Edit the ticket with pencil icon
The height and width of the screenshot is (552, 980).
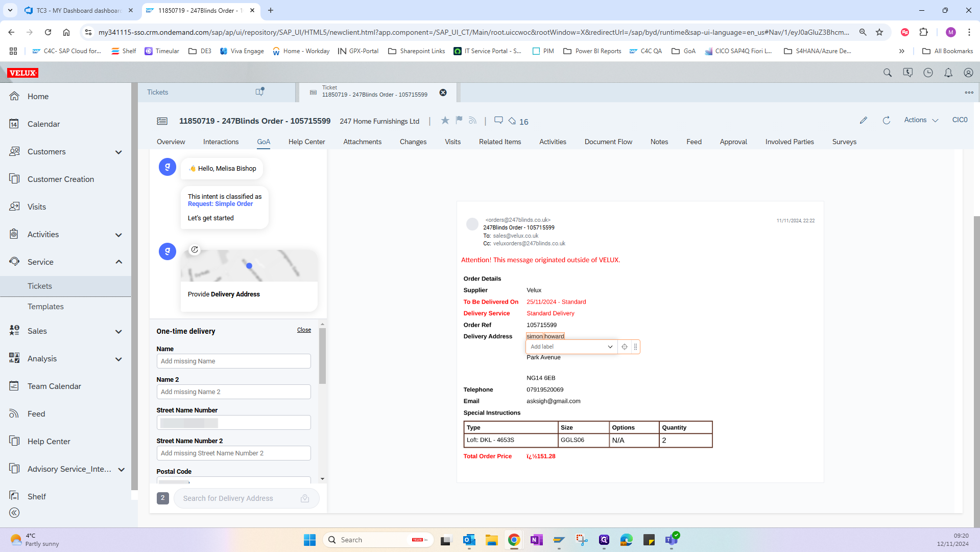coord(864,120)
